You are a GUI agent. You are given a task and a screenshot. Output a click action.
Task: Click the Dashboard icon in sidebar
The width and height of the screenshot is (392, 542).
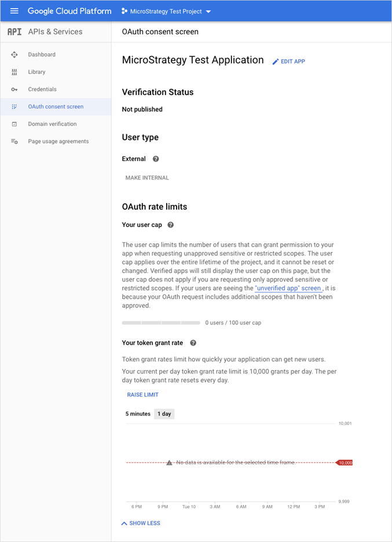[x=14, y=54]
